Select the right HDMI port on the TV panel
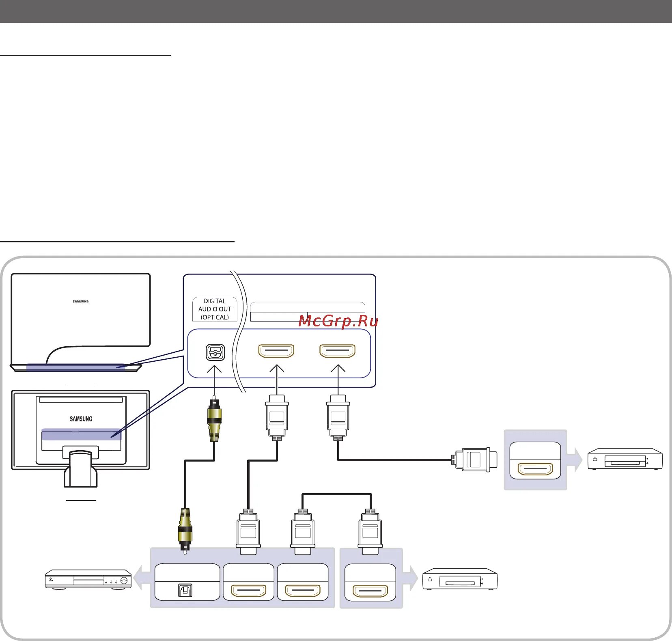 pyautogui.click(x=338, y=351)
